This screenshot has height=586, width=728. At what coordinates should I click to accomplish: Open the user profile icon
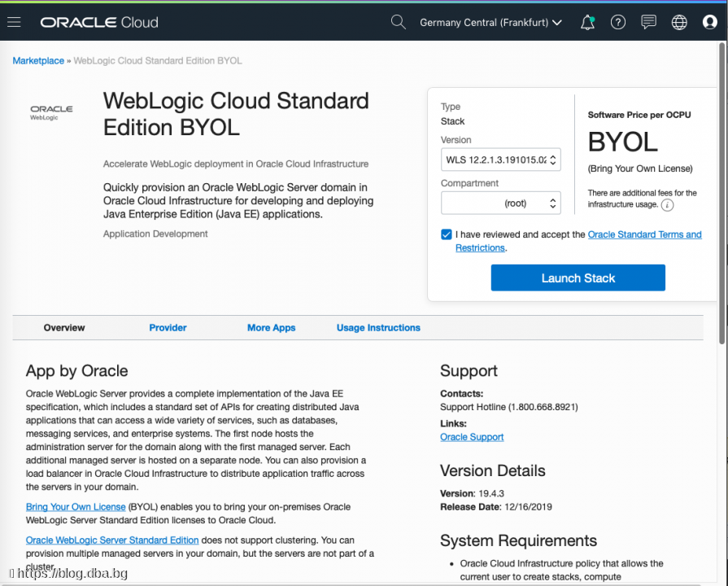(709, 22)
